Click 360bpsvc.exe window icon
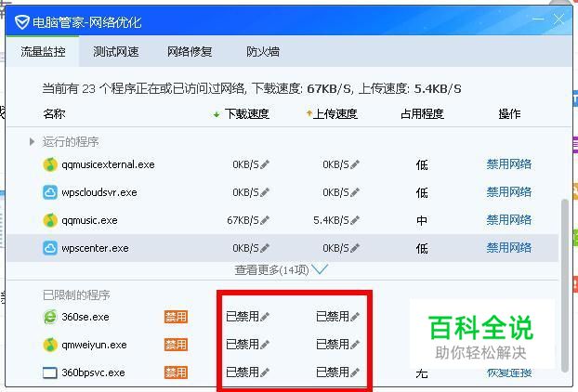578x392 pixels. [50, 372]
